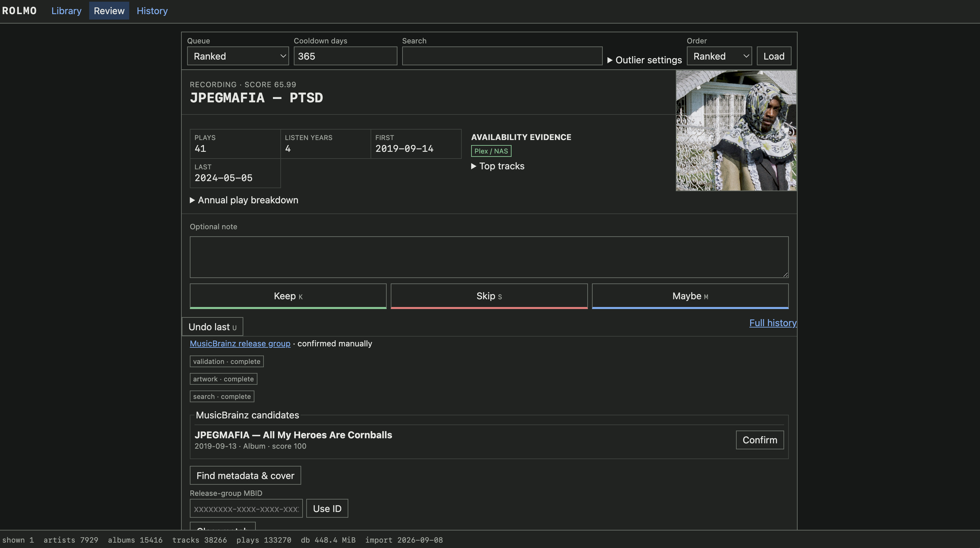
Task: Mark the recording as Maybe
Action: coord(690,296)
